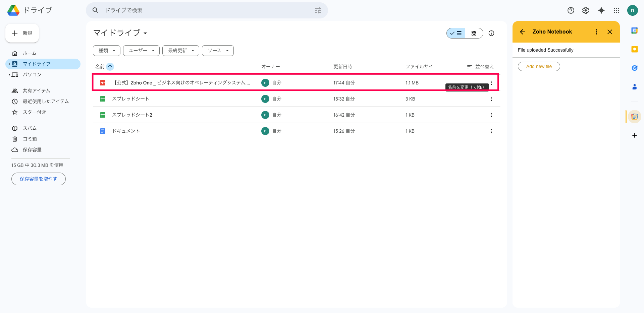The height and width of the screenshot is (313, 644).
Task: Click the help question mark icon
Action: coord(571,10)
